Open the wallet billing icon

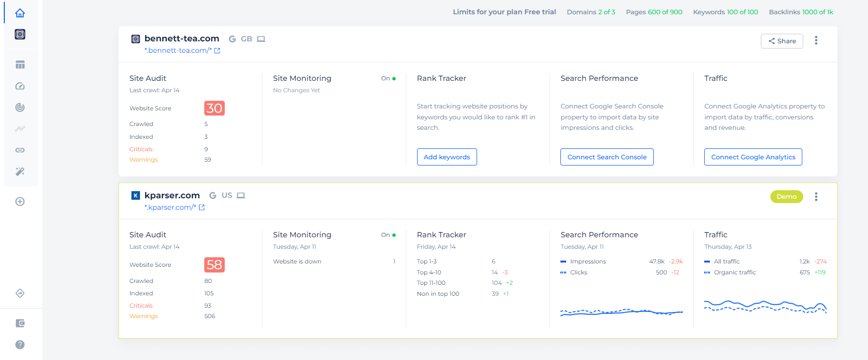pos(20,323)
